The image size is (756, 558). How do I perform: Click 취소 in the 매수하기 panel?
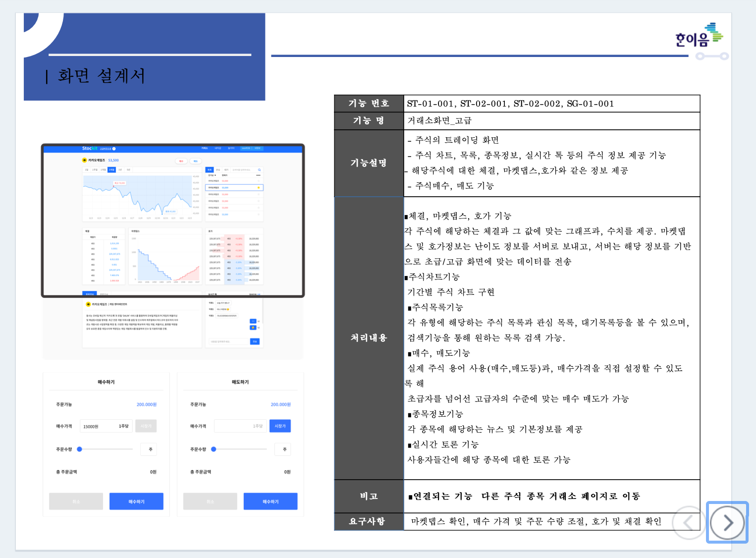(76, 502)
